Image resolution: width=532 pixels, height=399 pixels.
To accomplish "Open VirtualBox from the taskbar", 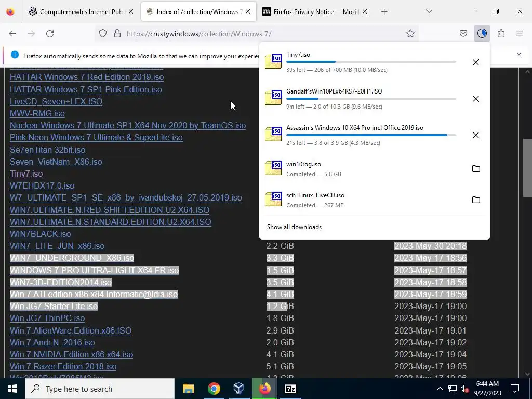I will coord(239,389).
